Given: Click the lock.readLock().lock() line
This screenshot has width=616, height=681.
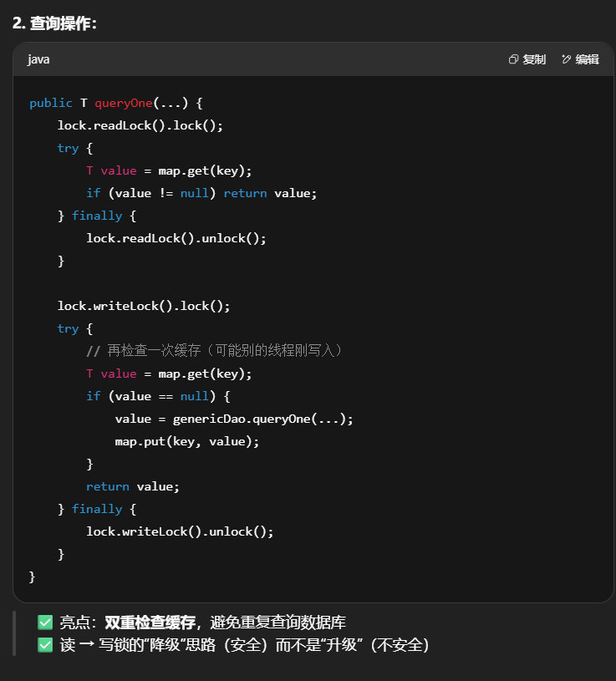Looking at the screenshot, I should click(x=140, y=125).
